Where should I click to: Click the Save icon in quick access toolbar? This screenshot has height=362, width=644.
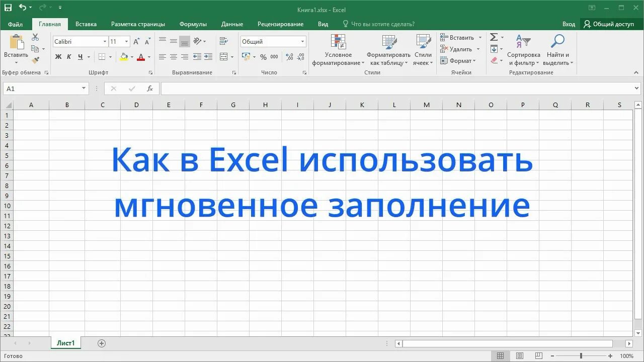pyautogui.click(x=8, y=8)
